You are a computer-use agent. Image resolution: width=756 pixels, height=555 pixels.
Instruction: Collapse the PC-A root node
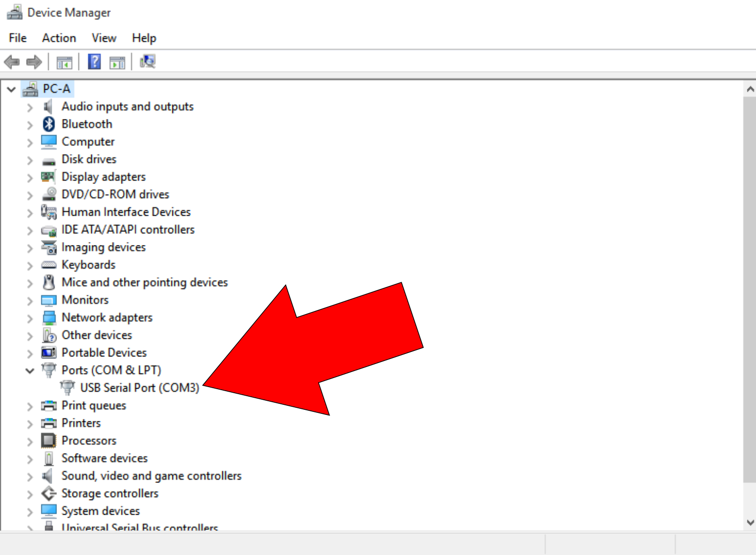(11, 89)
